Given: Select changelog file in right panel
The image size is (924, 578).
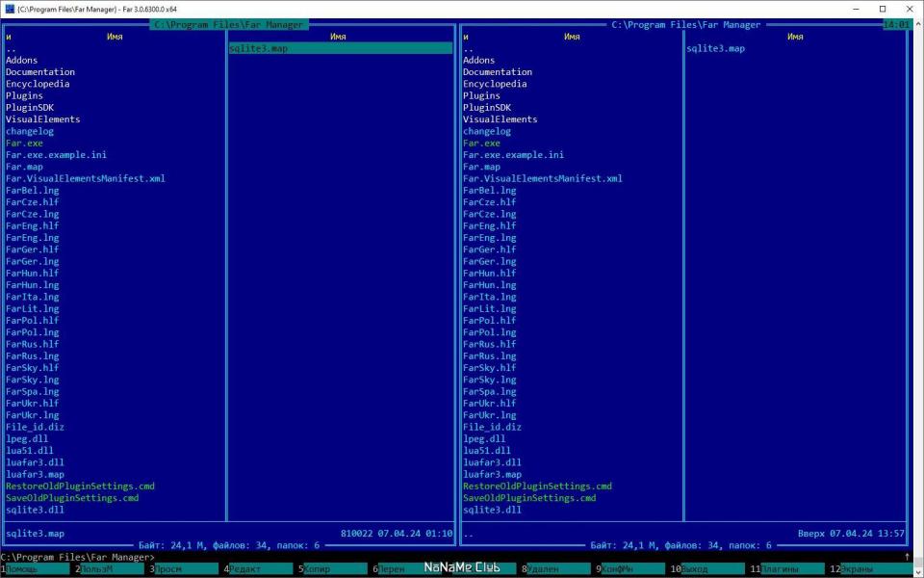Looking at the screenshot, I should click(x=487, y=131).
